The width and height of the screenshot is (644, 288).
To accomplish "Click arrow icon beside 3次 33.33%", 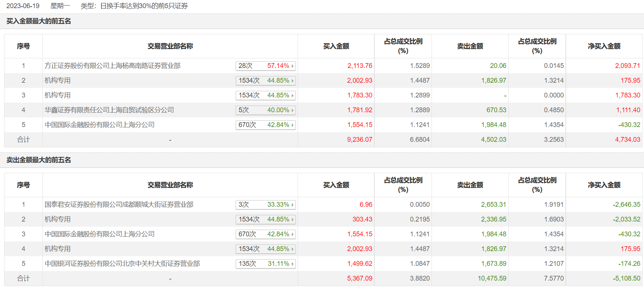I will 292,205.
